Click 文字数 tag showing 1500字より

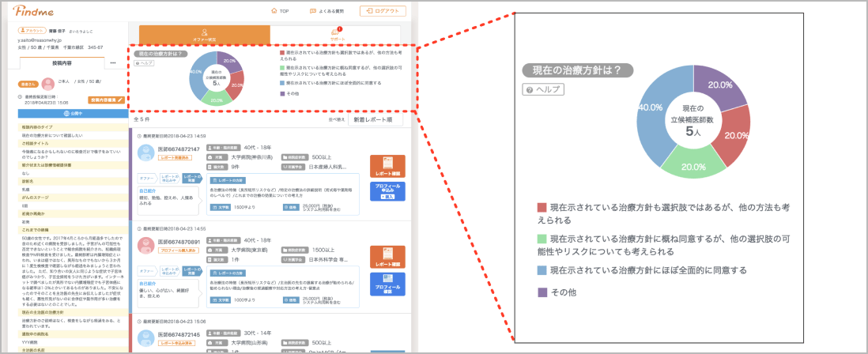[x=221, y=207]
